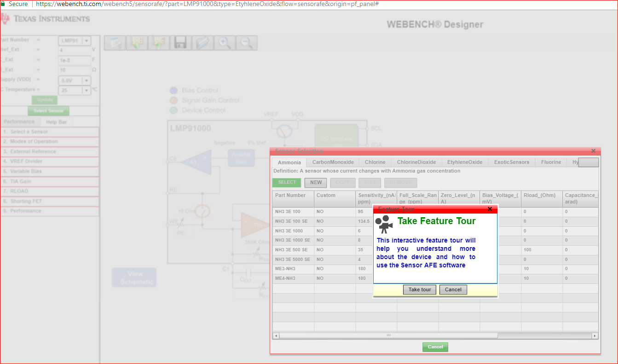Open help item "5. Variable Bias"
The image size is (618, 364).
(x=50, y=172)
